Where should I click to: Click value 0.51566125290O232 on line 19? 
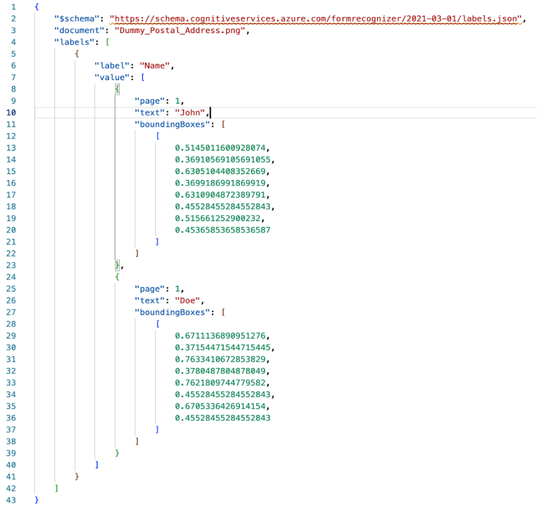[x=218, y=218]
